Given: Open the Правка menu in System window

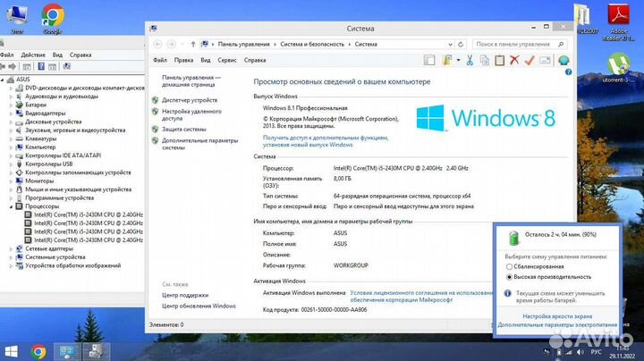Looking at the screenshot, I should [x=183, y=60].
